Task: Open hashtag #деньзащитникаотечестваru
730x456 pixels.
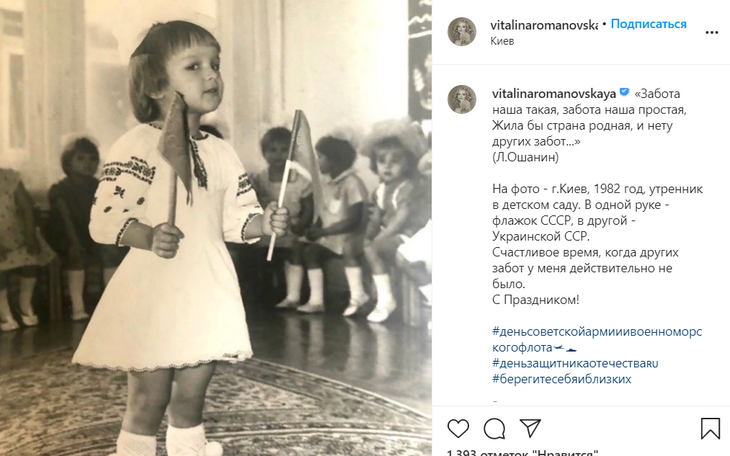Action: (575, 363)
